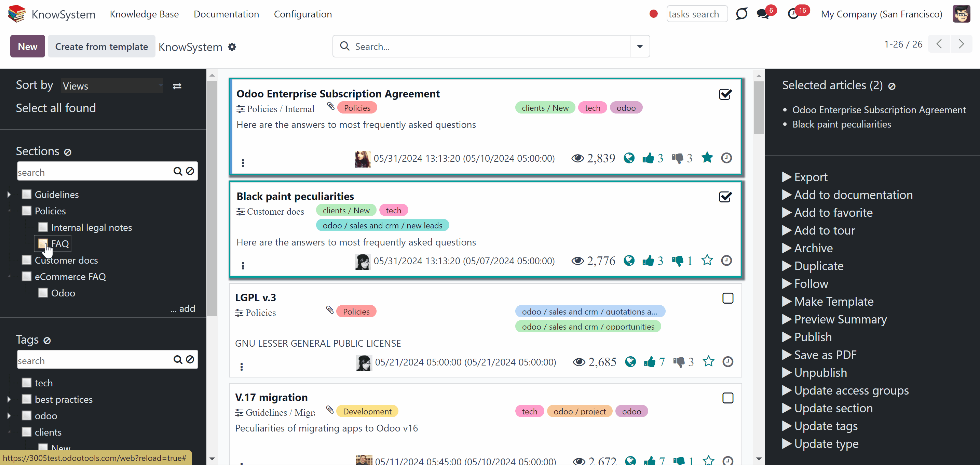Open the Knowledge Base menu
This screenshot has height=465, width=980.
pyautogui.click(x=144, y=14)
